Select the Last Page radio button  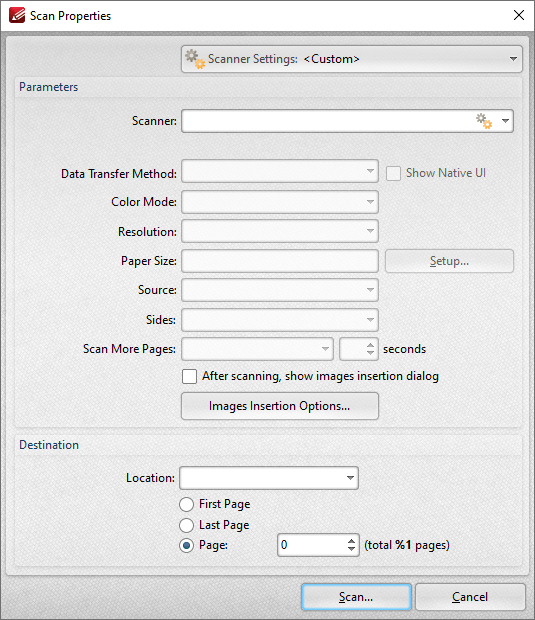tap(186, 525)
